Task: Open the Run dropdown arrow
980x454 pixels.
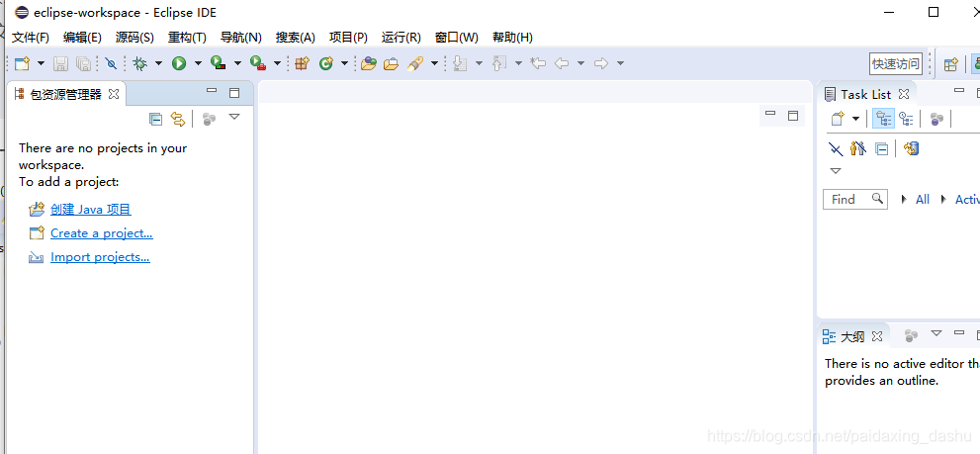Action: pyautogui.click(x=198, y=63)
